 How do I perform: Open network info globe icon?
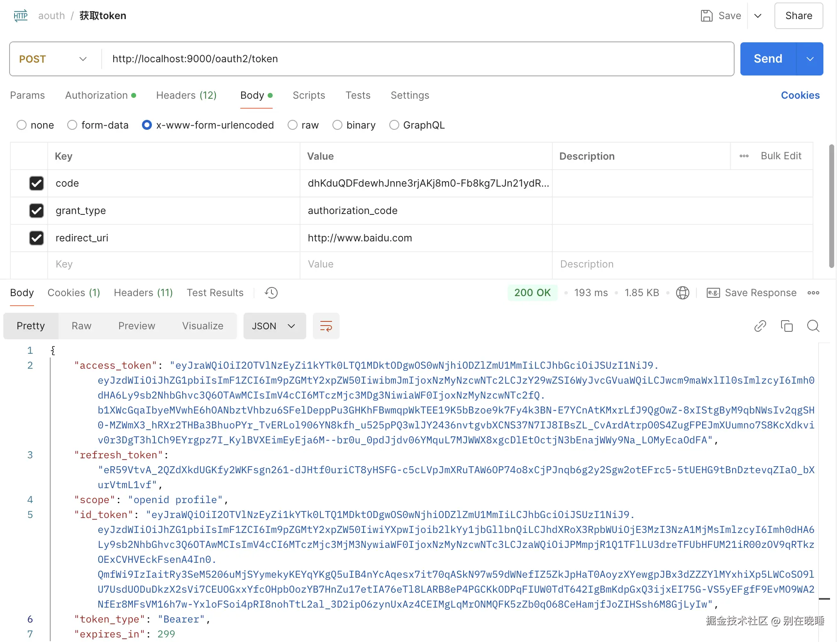[682, 293]
